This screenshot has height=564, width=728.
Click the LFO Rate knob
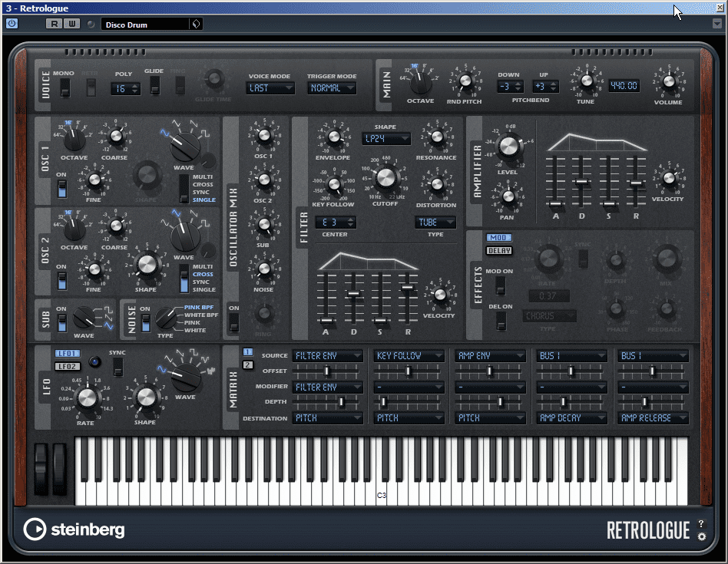pyautogui.click(x=87, y=398)
